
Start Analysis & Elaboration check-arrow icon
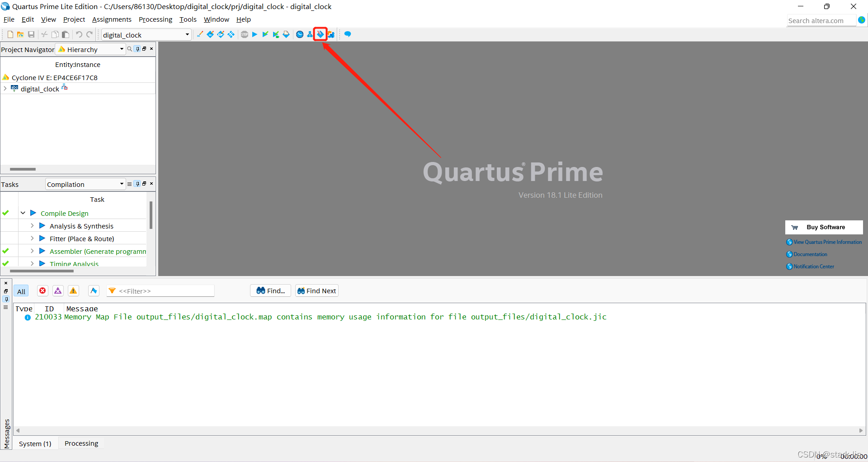click(265, 34)
